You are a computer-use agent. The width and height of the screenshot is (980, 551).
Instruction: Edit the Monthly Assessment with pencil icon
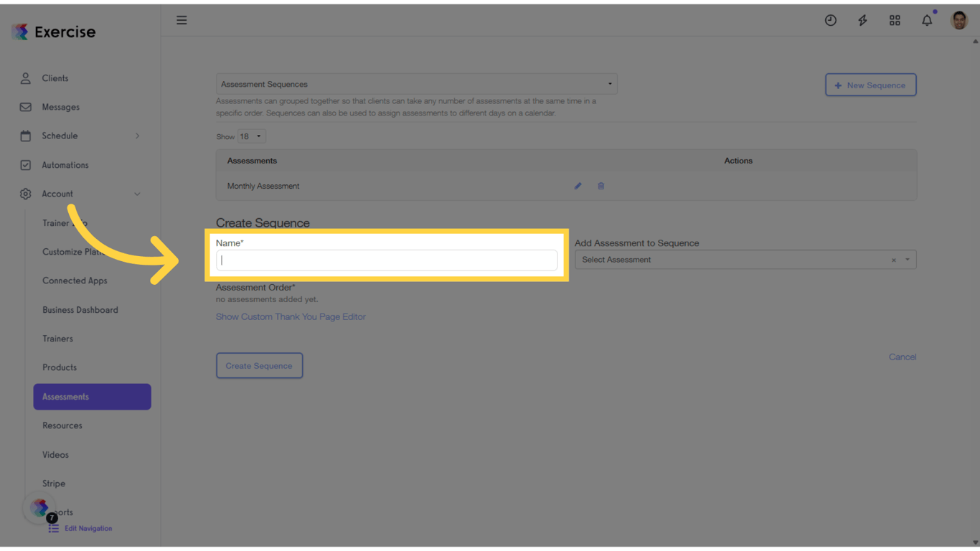click(x=578, y=186)
